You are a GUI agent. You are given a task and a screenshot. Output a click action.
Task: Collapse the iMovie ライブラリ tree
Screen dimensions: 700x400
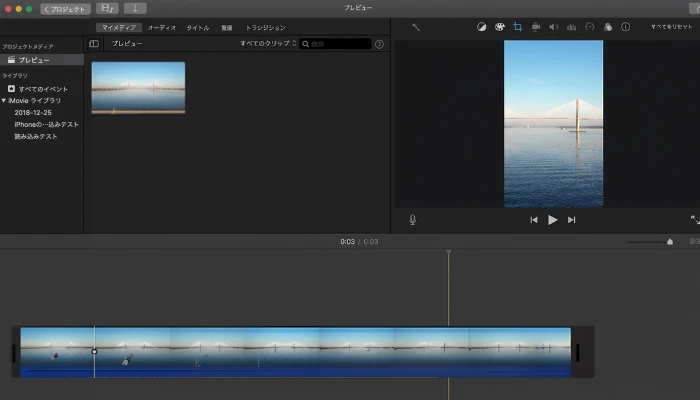[x=4, y=101]
